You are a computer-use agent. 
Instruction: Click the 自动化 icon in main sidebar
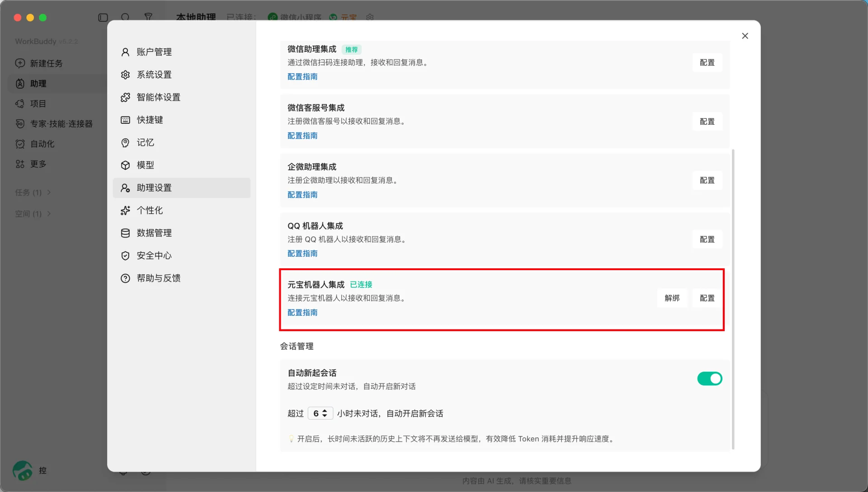click(x=20, y=144)
